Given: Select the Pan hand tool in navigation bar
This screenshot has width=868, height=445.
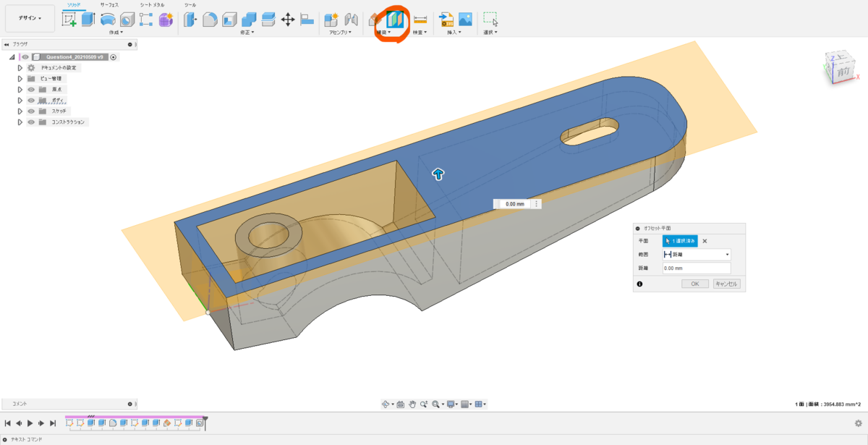Looking at the screenshot, I should (x=412, y=404).
